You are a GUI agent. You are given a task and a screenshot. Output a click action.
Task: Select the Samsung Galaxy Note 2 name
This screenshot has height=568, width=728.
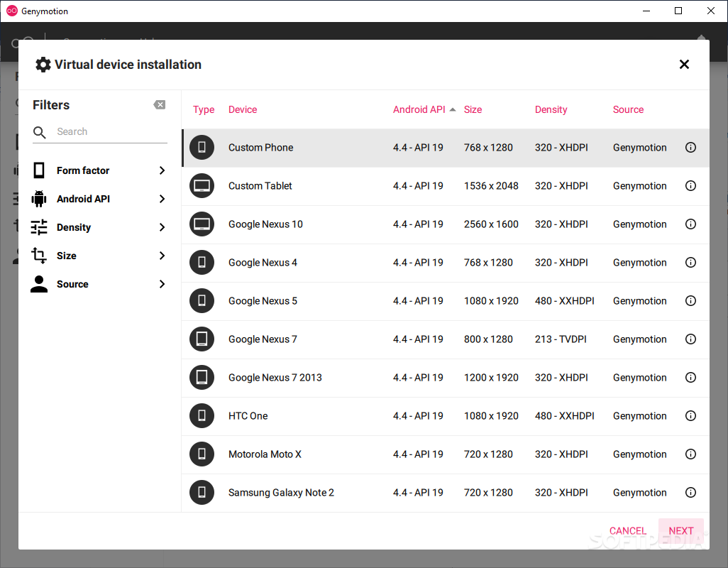(x=282, y=493)
